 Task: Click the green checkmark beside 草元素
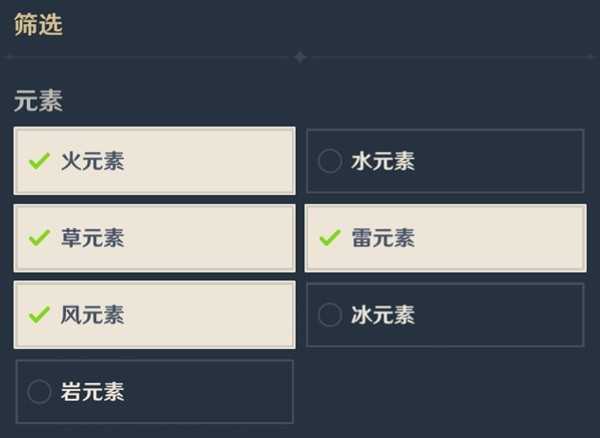pos(39,238)
